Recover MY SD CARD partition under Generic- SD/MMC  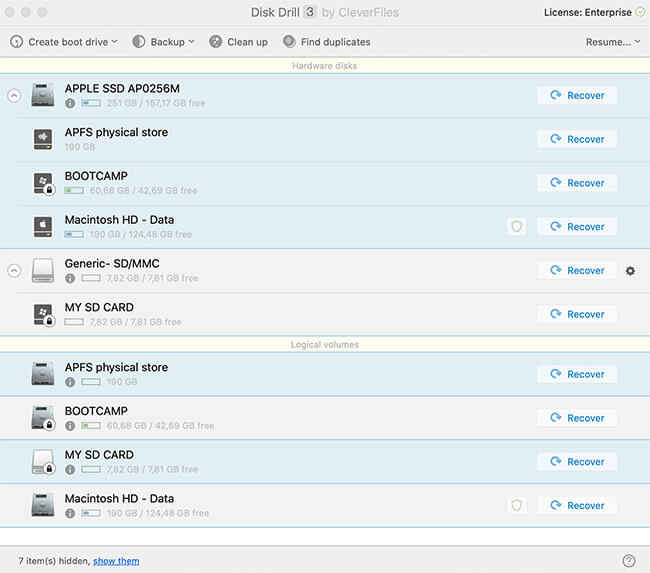coord(577,314)
